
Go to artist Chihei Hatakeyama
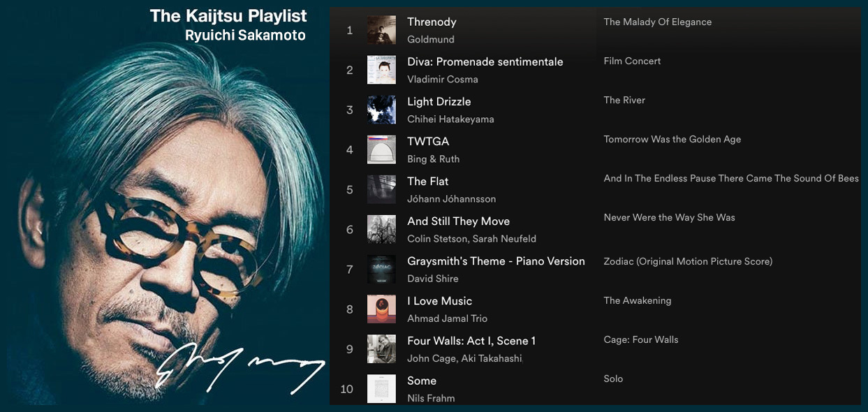[450, 119]
